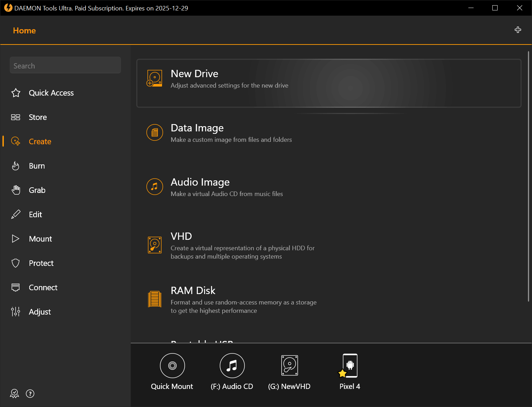
Task: Select the Burn flame icon in sidebar
Action: pyautogui.click(x=16, y=165)
